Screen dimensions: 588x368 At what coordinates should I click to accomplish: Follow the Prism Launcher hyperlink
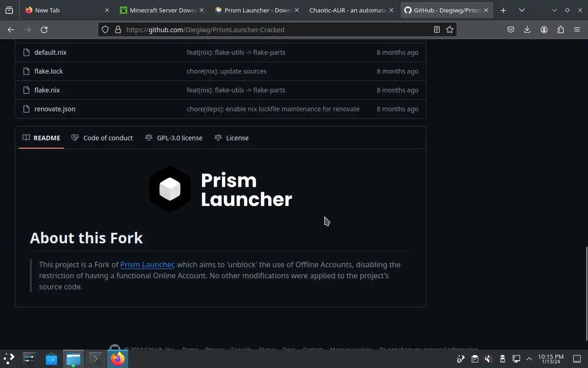[x=147, y=264]
